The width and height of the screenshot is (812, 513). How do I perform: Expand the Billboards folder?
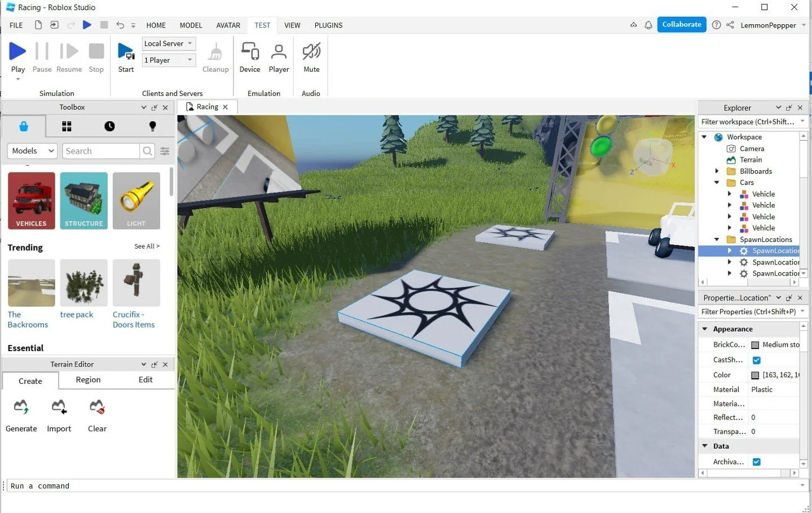(x=717, y=171)
